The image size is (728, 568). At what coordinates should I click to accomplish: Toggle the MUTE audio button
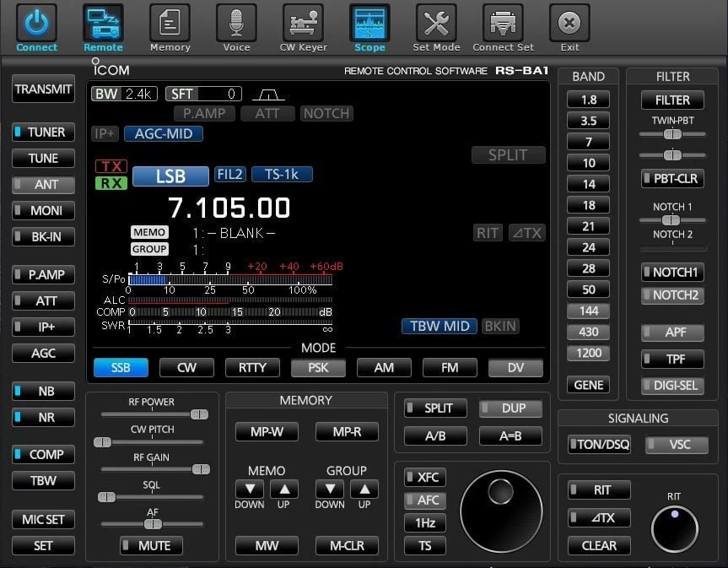tap(151, 545)
